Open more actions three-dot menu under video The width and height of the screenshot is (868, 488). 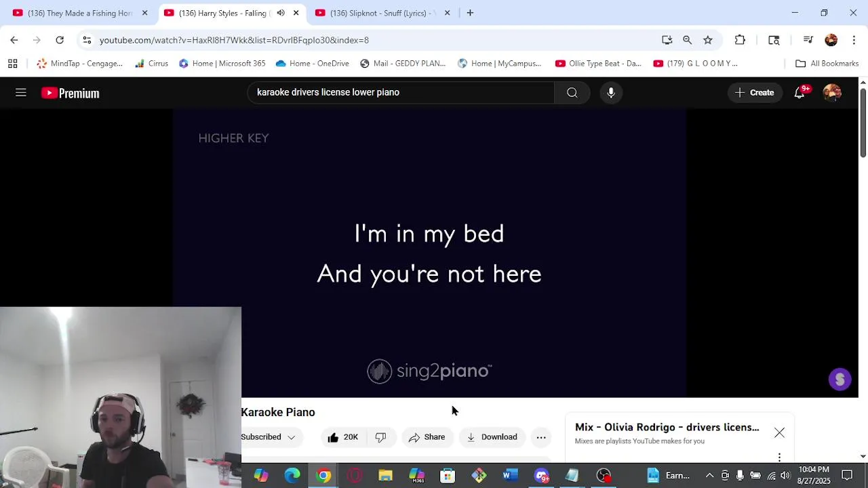(541, 437)
